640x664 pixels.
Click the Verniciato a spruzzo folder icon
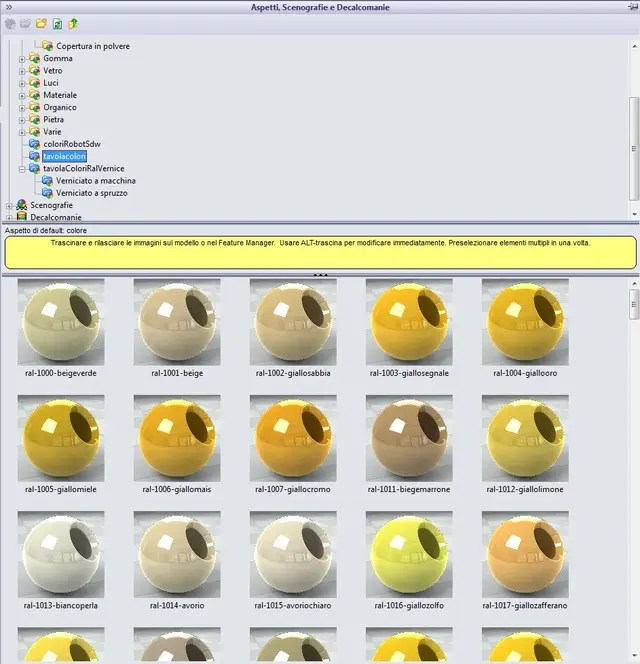pos(47,193)
